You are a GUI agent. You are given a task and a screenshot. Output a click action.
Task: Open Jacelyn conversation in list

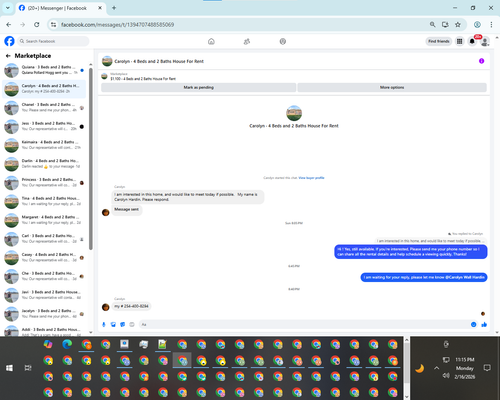click(x=44, y=314)
